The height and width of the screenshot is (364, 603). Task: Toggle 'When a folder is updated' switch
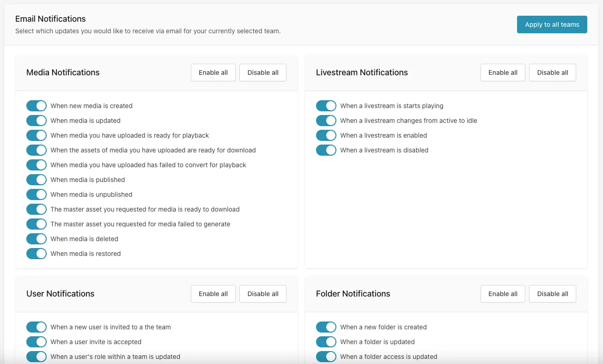point(326,342)
